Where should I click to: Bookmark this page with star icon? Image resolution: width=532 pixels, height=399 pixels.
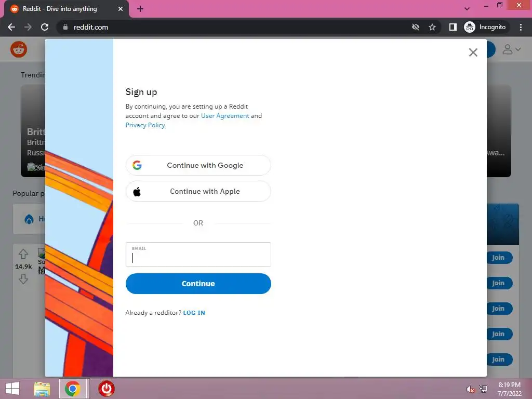click(432, 27)
